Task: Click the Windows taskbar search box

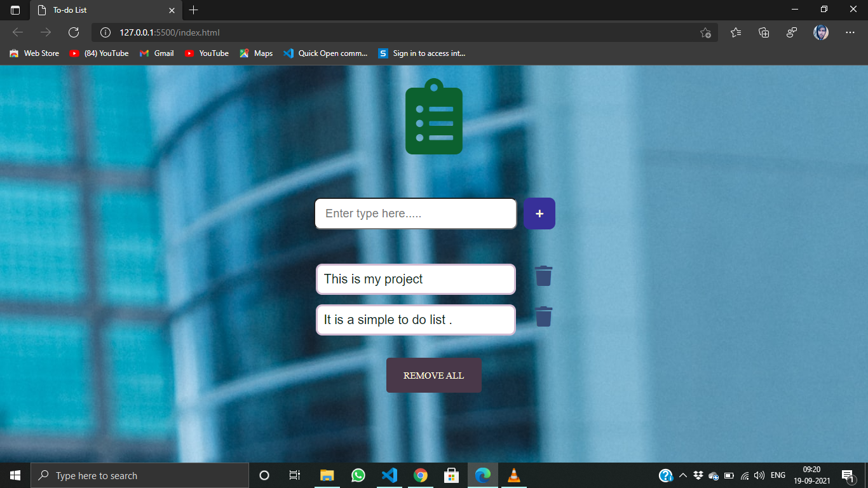Action: (x=140, y=475)
